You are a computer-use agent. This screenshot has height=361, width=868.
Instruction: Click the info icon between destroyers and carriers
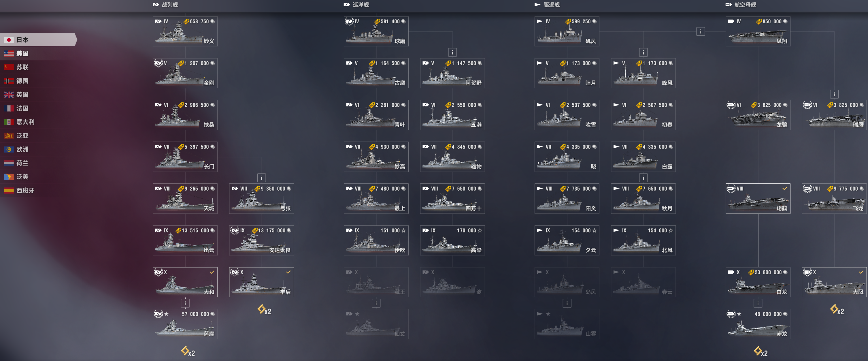click(x=701, y=31)
